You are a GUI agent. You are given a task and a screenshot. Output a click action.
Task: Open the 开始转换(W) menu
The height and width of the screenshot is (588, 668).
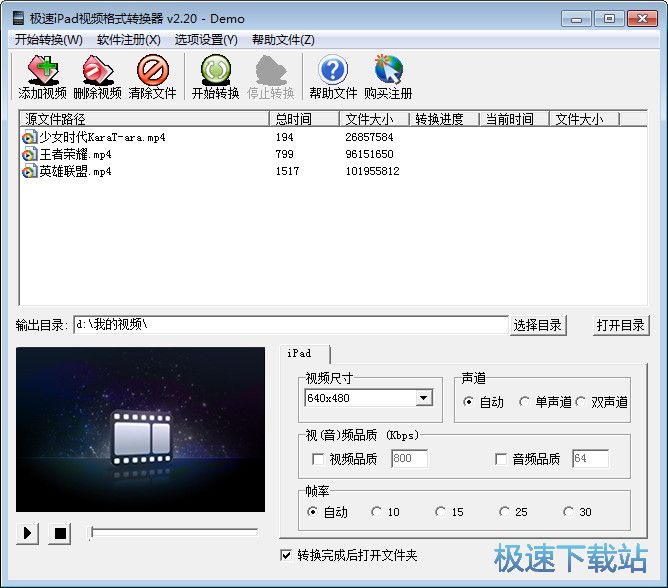49,39
